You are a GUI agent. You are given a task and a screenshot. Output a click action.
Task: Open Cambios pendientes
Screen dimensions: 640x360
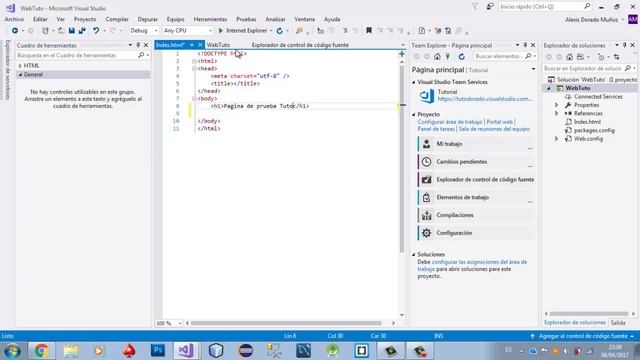(476, 162)
